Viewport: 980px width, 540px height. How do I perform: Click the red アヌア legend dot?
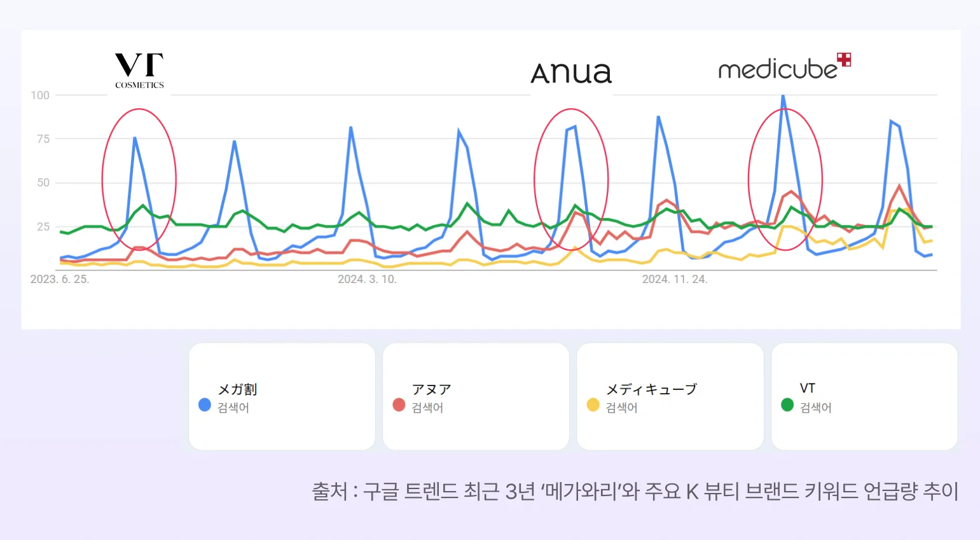399,405
